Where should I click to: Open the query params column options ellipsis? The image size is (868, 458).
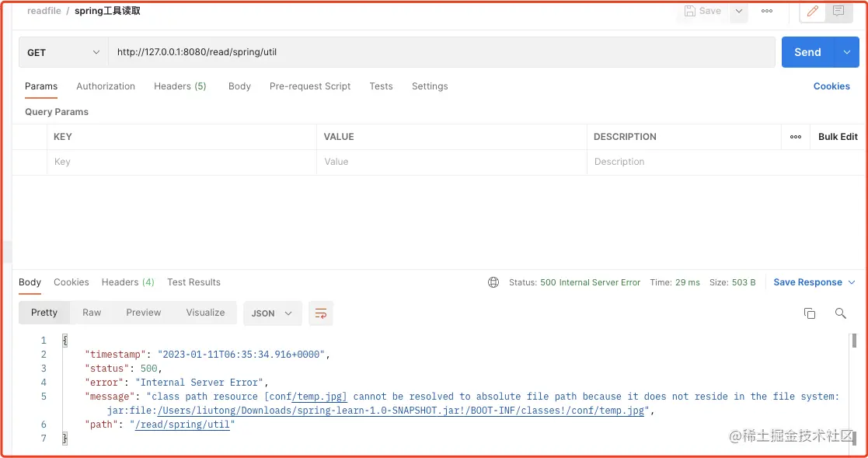[796, 137]
